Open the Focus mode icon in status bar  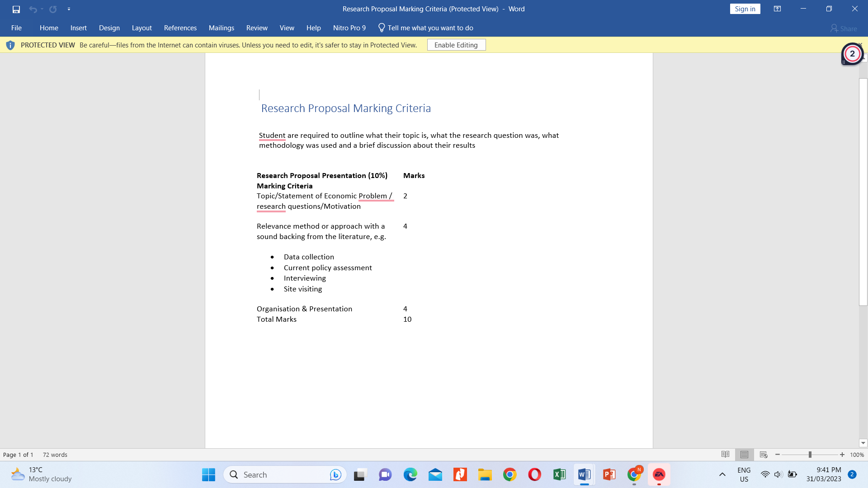pyautogui.click(x=726, y=455)
